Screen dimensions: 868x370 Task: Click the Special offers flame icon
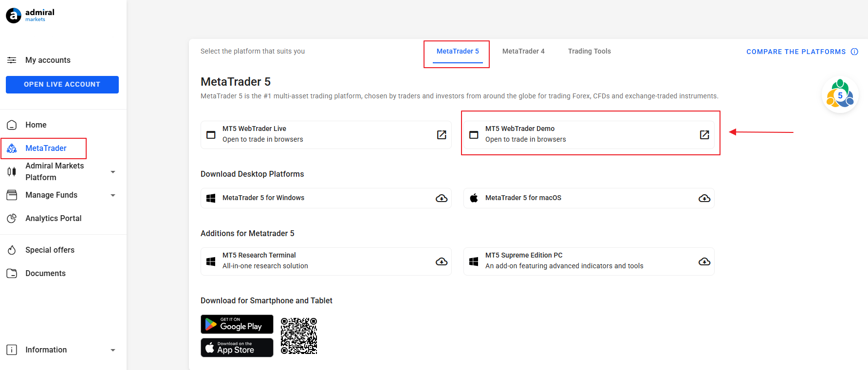12,250
